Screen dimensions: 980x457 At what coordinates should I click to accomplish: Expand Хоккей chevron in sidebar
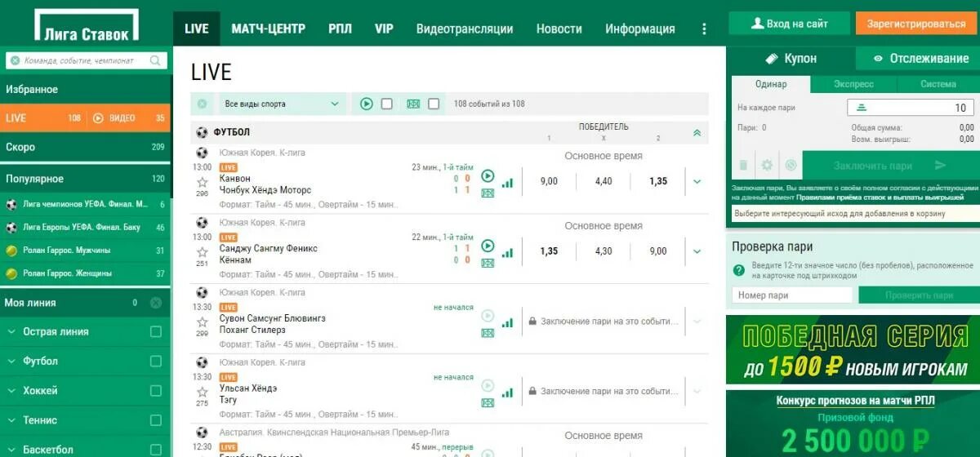(x=11, y=391)
